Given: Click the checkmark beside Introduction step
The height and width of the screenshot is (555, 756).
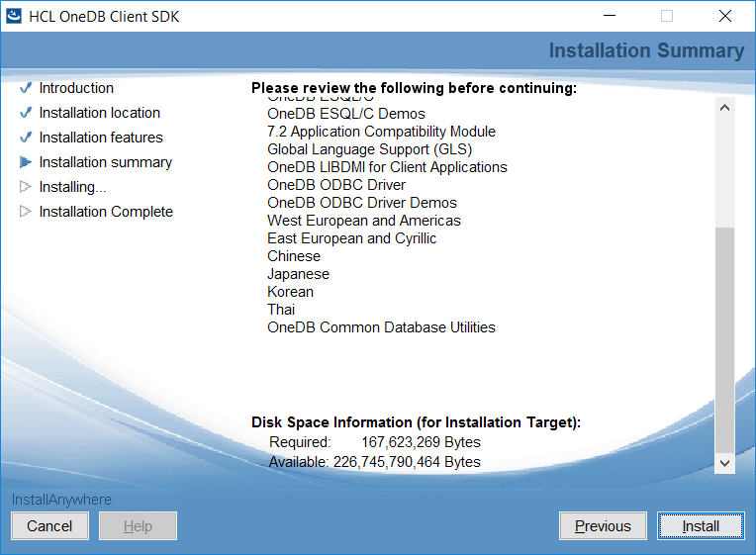Looking at the screenshot, I should click(26, 88).
